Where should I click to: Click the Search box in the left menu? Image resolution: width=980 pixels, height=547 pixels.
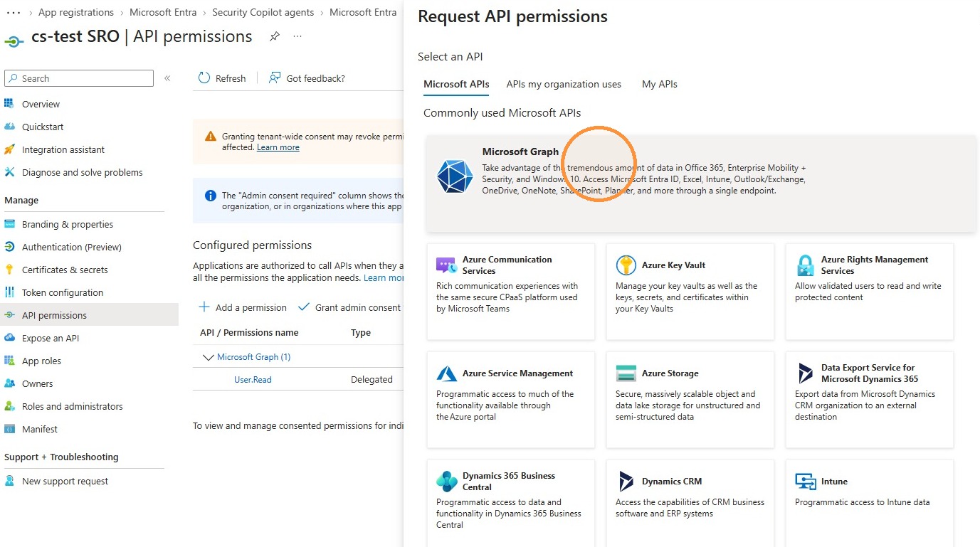pos(79,78)
